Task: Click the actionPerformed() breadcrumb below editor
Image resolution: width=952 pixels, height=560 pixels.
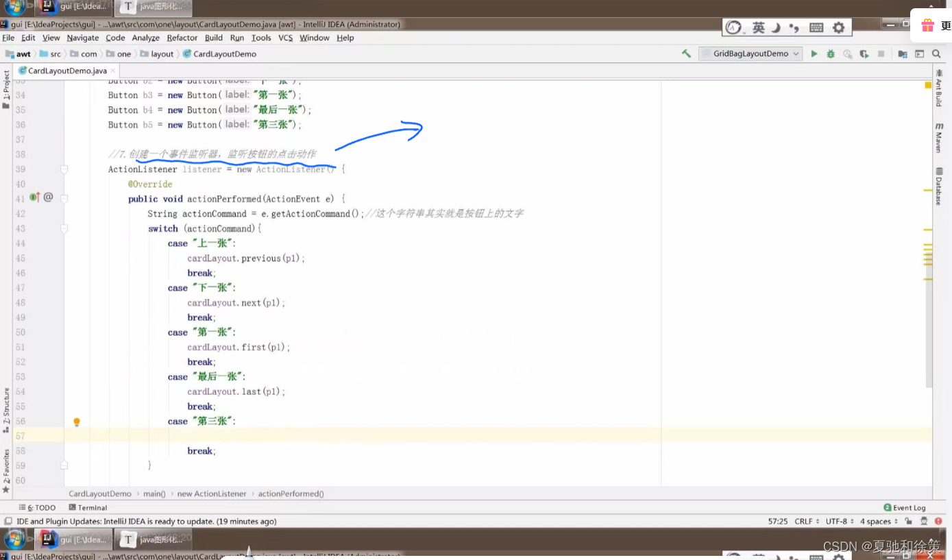Action: tap(291, 494)
